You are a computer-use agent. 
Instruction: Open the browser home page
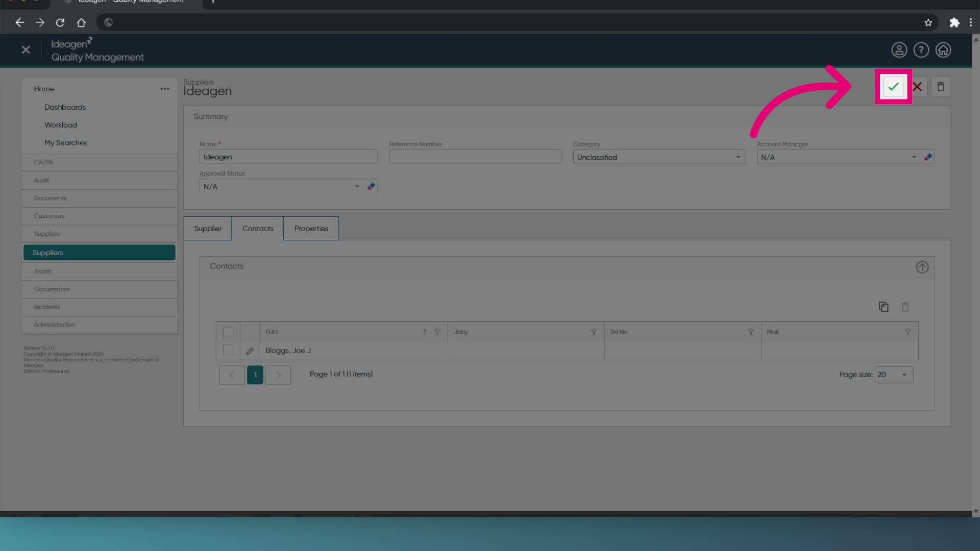(81, 22)
